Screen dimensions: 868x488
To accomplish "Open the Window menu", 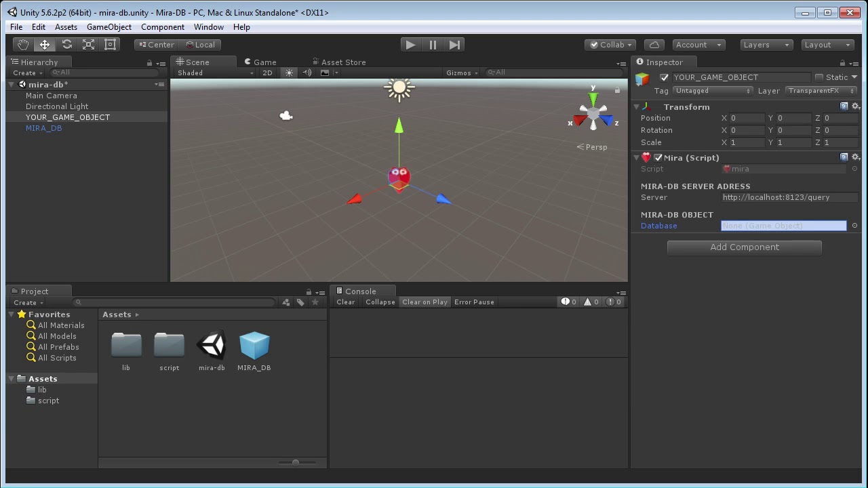I will [x=208, y=27].
